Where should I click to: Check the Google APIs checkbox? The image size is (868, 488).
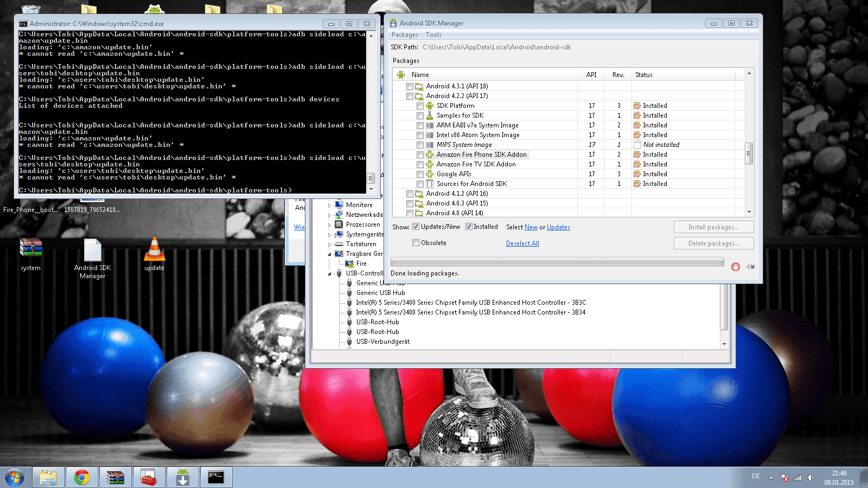(420, 174)
